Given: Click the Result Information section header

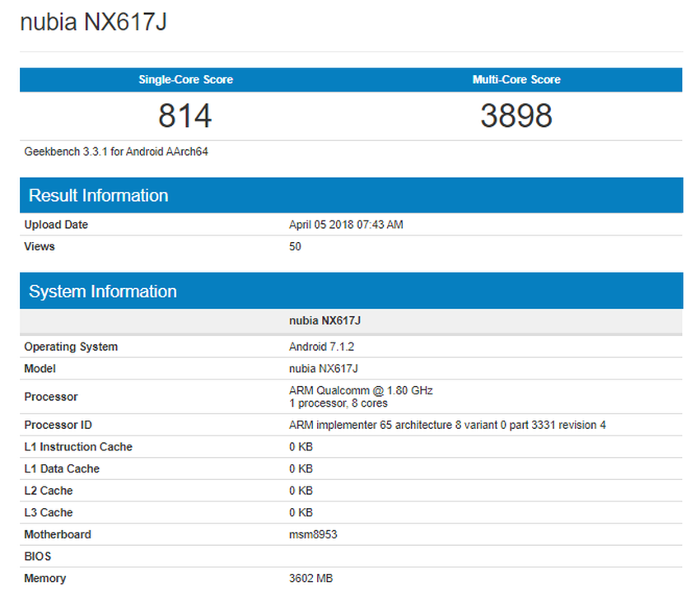Looking at the screenshot, I should 98,195.
